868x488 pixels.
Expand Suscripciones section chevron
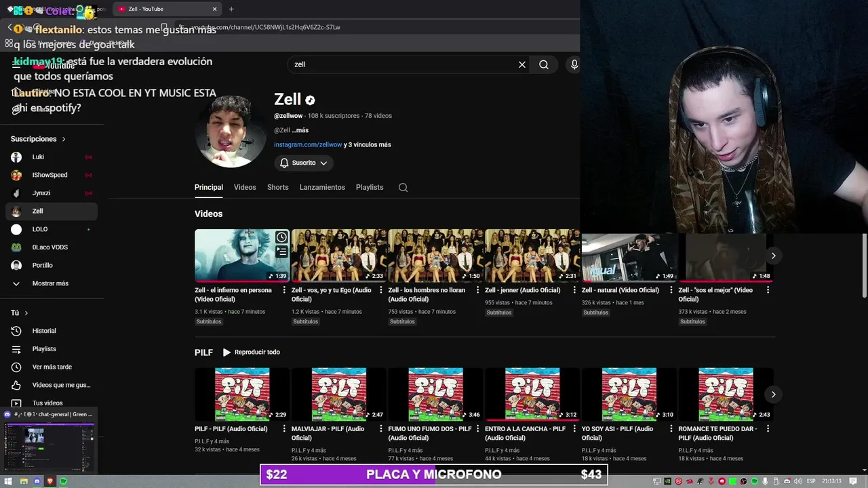coord(64,139)
